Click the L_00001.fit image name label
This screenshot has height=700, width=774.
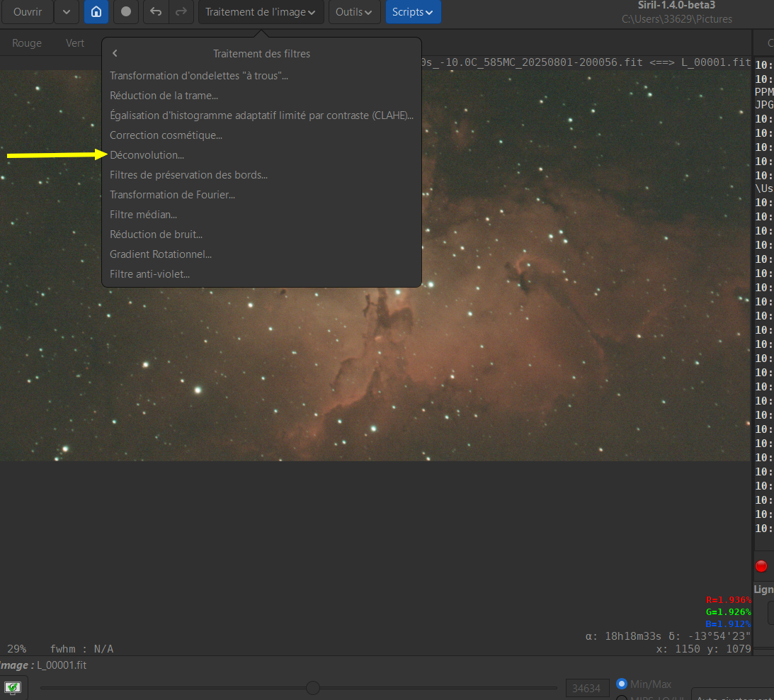tap(62, 665)
